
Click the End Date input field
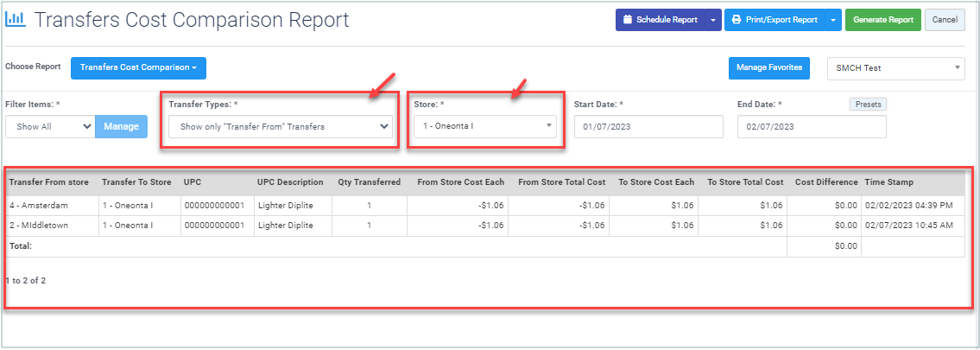point(812,126)
